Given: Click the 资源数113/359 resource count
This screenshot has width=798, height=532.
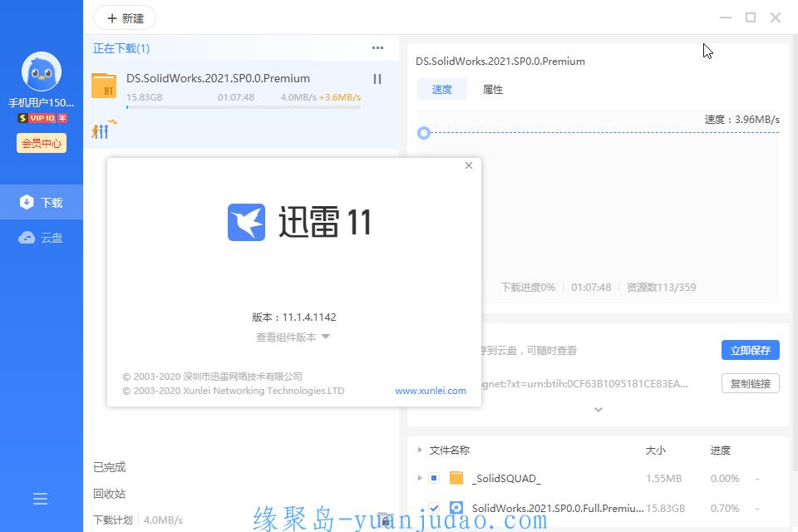Looking at the screenshot, I should click(661, 287).
